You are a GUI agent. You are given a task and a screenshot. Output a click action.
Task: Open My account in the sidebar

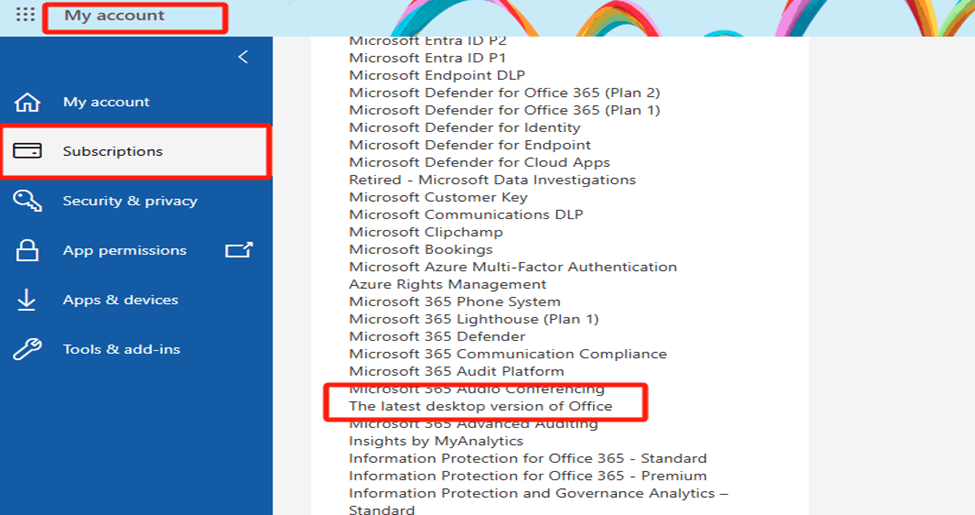[x=106, y=102]
